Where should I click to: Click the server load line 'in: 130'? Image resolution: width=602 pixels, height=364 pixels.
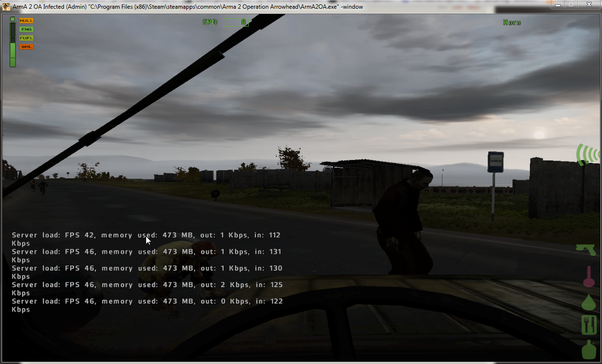coord(147,272)
